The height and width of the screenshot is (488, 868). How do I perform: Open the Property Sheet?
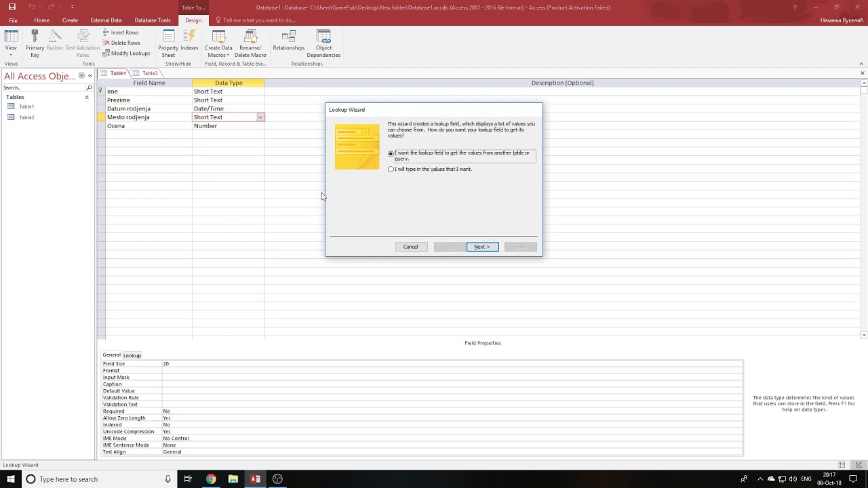point(168,43)
